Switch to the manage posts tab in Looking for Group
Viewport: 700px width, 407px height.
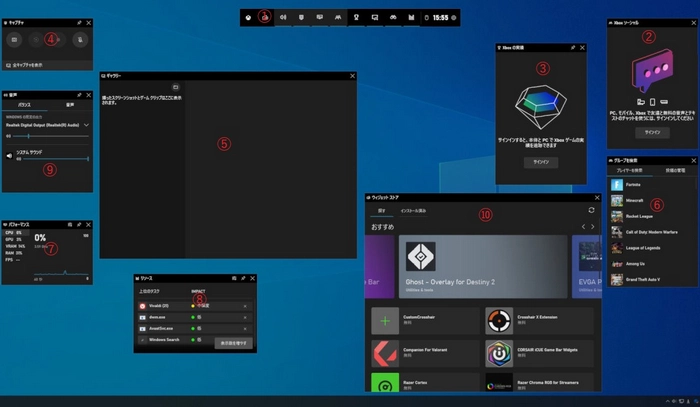pos(675,170)
